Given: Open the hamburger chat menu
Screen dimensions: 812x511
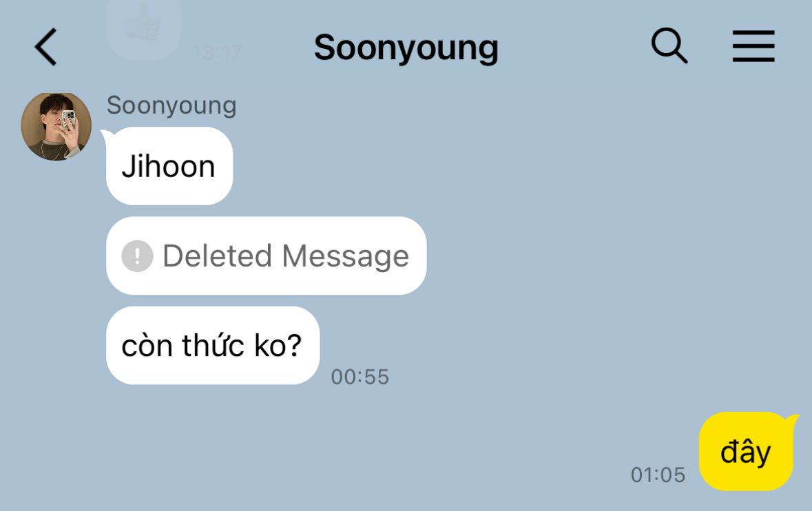Looking at the screenshot, I should click(753, 46).
